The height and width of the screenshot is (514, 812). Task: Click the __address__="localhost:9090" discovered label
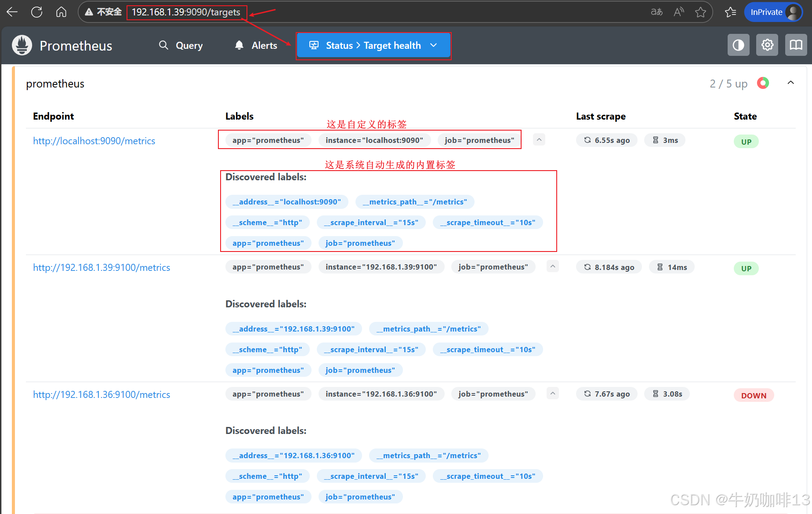[x=287, y=202]
